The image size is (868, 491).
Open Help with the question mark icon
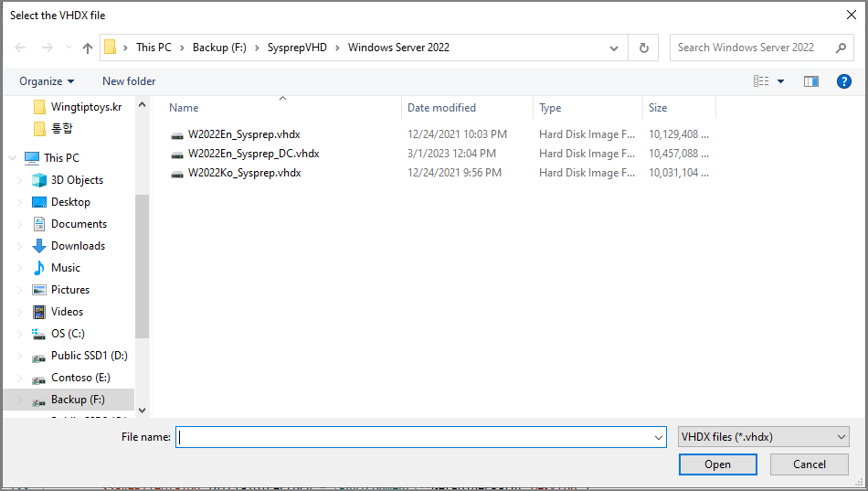[x=843, y=81]
